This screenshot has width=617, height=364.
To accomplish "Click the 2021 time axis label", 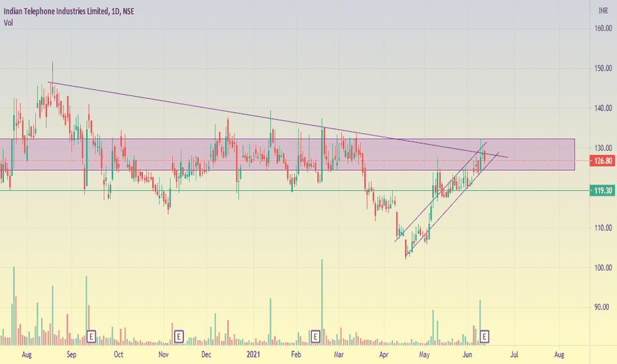I will pos(254,355).
